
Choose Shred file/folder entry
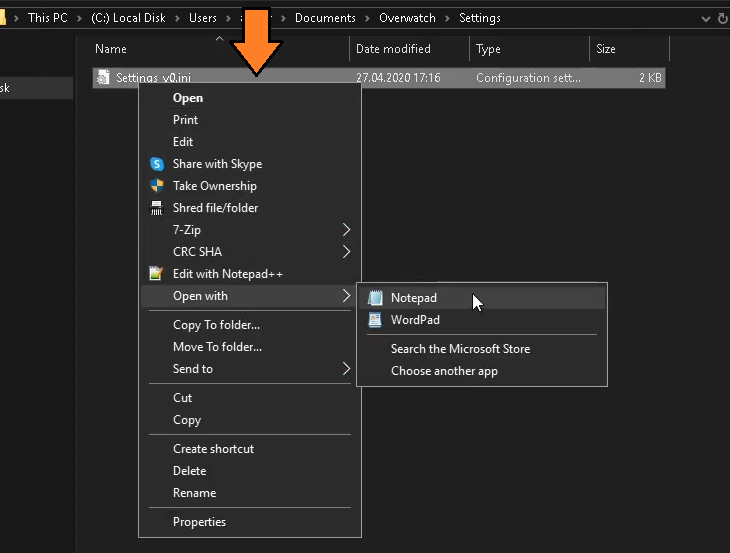coord(250,208)
